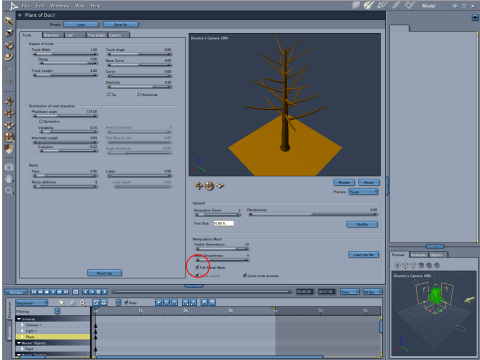Select the Rotate tool in left toolbar

[9, 45]
